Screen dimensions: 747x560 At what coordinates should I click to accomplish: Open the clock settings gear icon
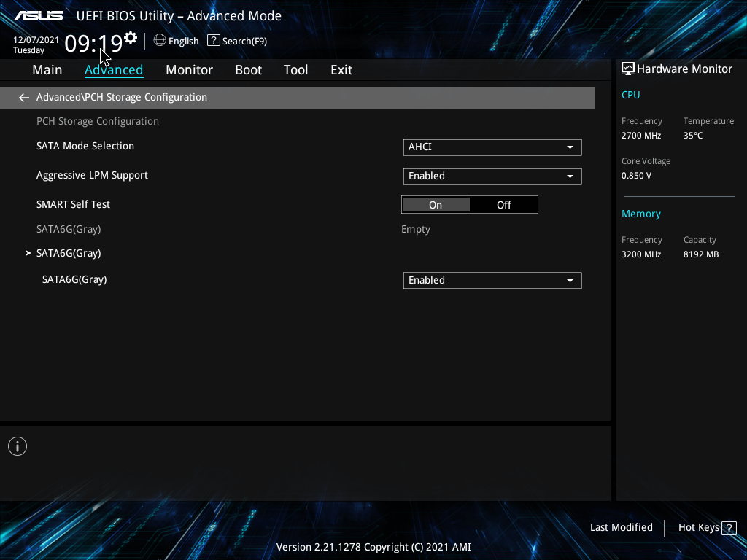click(x=131, y=37)
